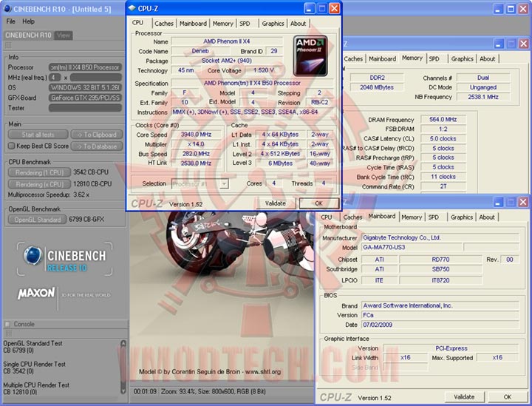Click Start all tests button

pyautogui.click(x=38, y=135)
